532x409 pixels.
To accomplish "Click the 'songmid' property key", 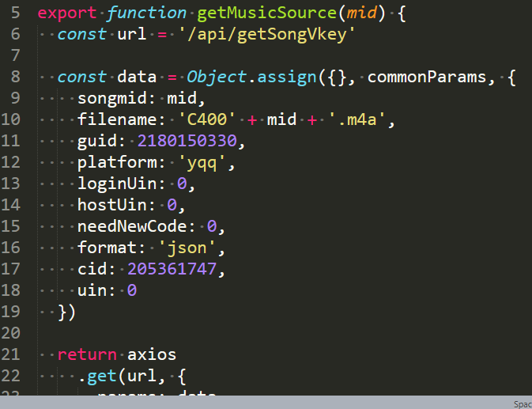I will tap(112, 99).
